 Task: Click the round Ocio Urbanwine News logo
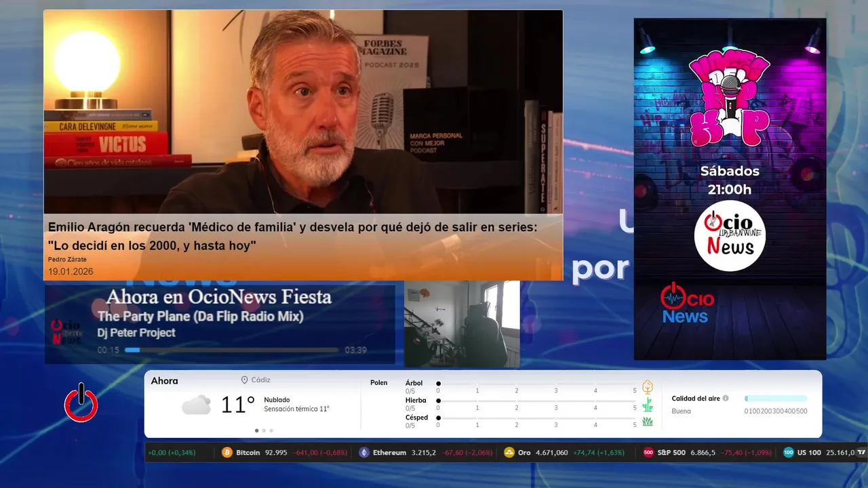[x=730, y=236]
